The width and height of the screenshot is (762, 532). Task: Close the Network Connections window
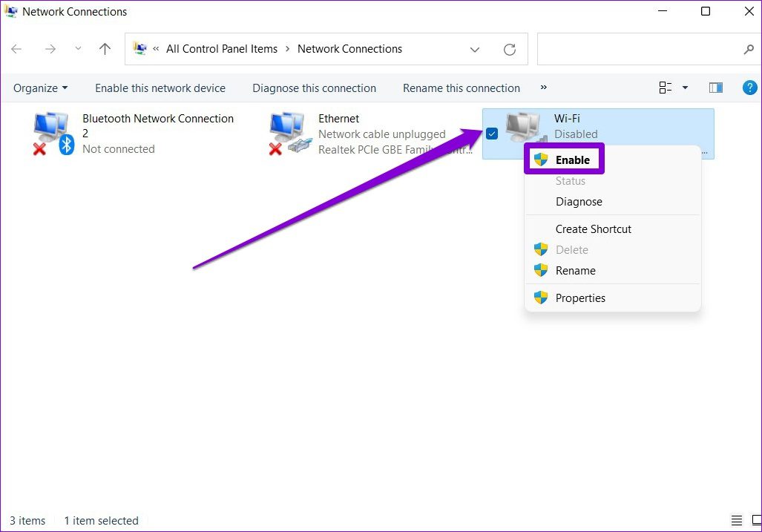point(749,11)
